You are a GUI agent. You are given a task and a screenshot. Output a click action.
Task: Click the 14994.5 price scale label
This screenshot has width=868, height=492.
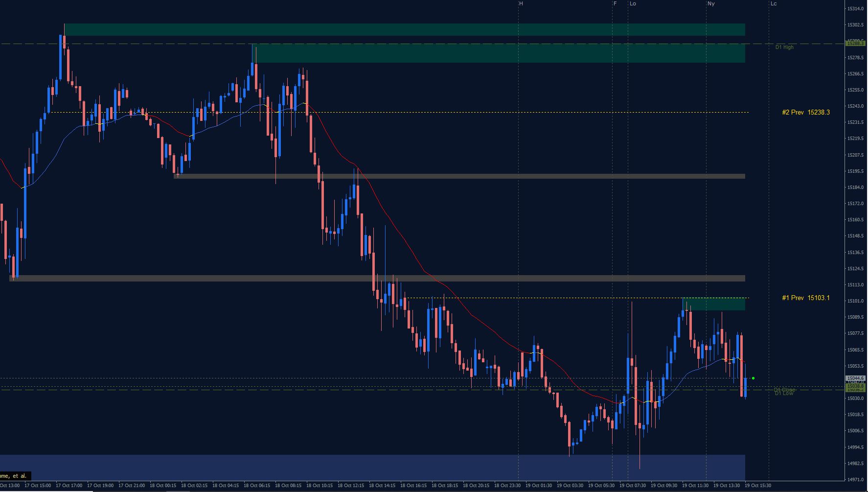(856, 447)
